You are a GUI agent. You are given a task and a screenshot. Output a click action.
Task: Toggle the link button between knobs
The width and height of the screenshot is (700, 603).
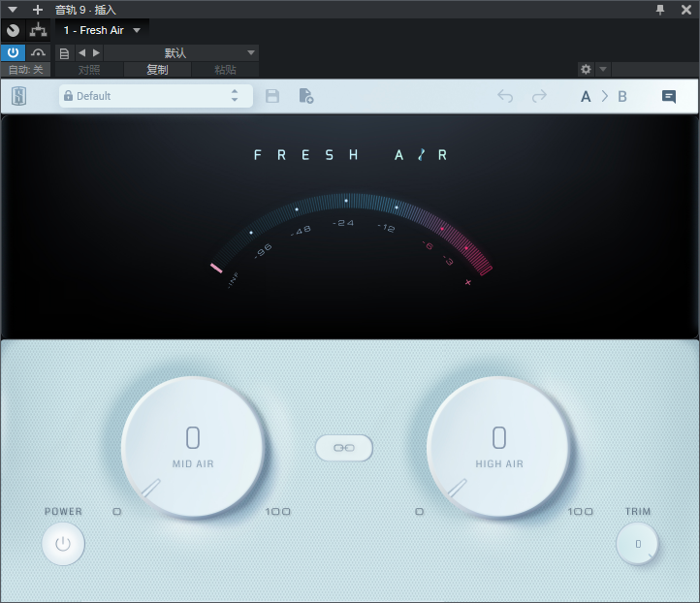[x=344, y=448]
